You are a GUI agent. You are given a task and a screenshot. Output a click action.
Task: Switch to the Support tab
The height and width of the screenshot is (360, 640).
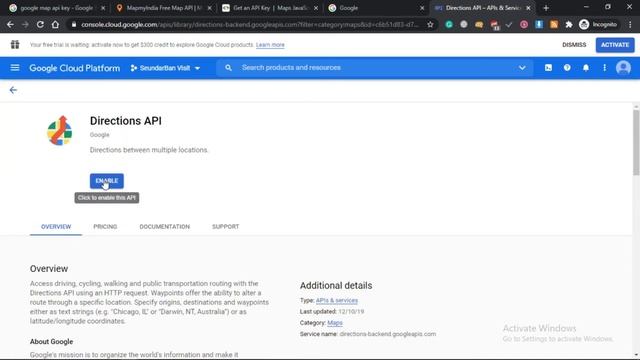tap(225, 227)
